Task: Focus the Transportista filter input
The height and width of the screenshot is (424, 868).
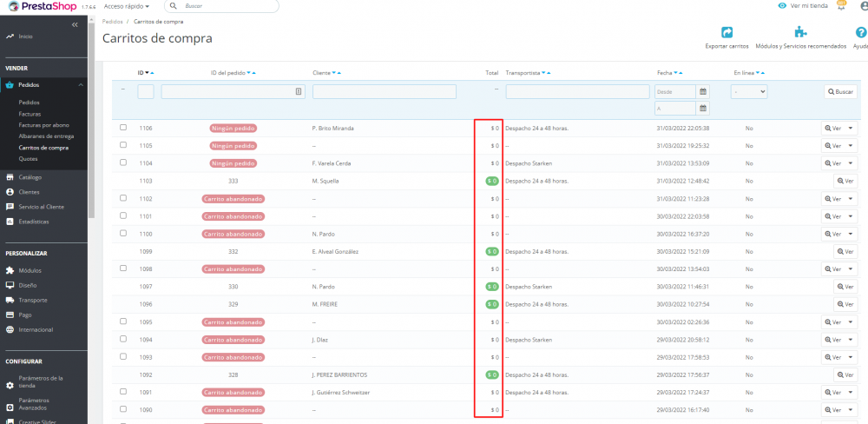Action: [577, 91]
